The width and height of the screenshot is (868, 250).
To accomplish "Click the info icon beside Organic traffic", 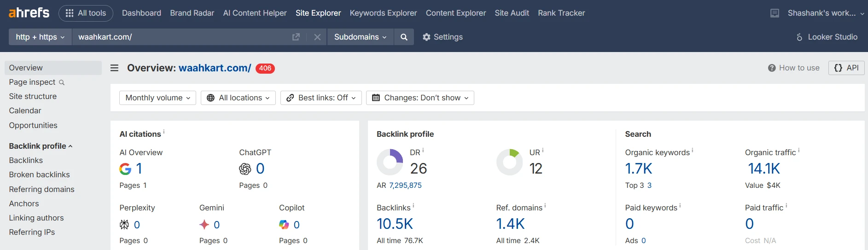I will (799, 150).
